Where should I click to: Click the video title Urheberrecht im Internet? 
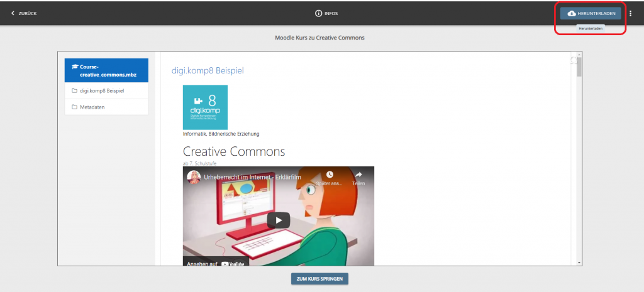tap(252, 177)
